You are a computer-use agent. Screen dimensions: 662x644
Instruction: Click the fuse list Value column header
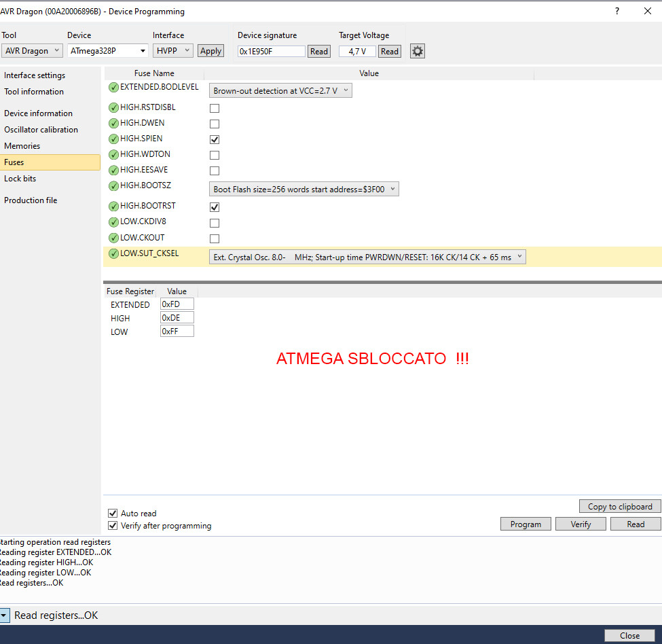pos(369,73)
